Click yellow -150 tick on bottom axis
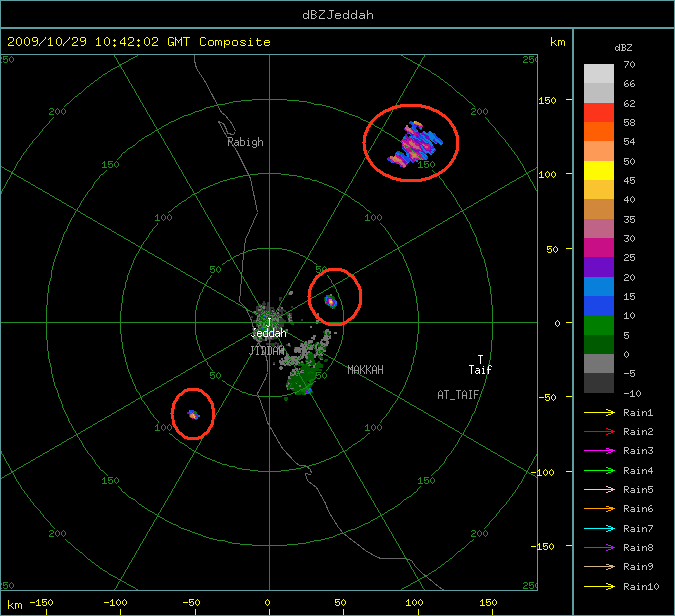This screenshot has height=616, width=675. [x=41, y=603]
